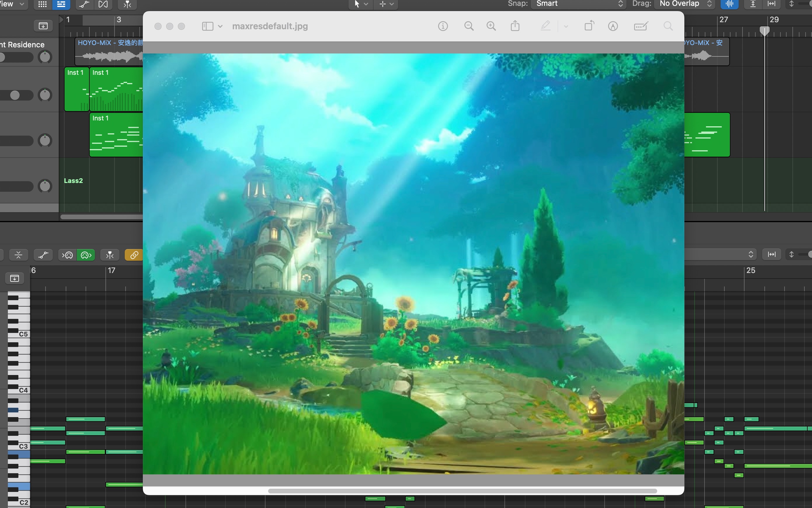
Task: Click bar 3 in tracks area ruler
Action: point(119,20)
